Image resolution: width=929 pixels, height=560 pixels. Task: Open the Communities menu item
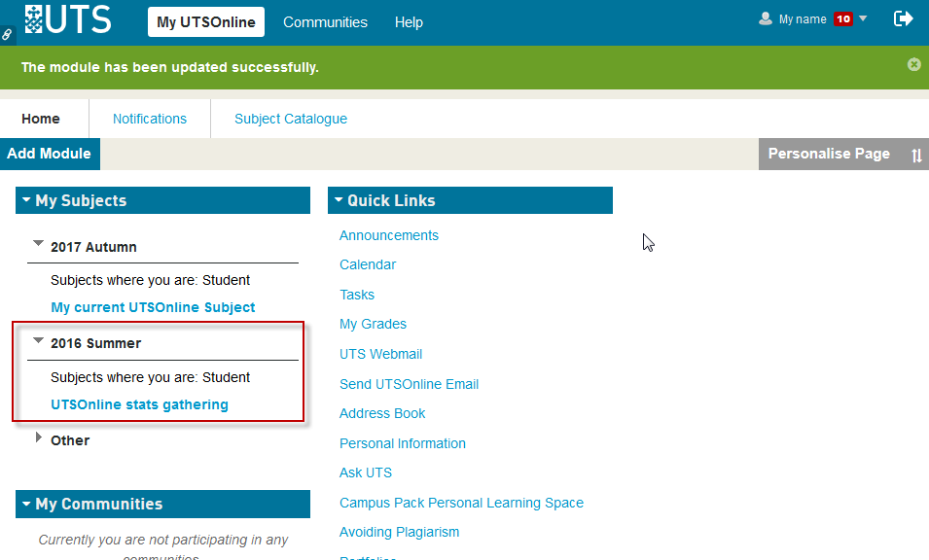pyautogui.click(x=325, y=22)
